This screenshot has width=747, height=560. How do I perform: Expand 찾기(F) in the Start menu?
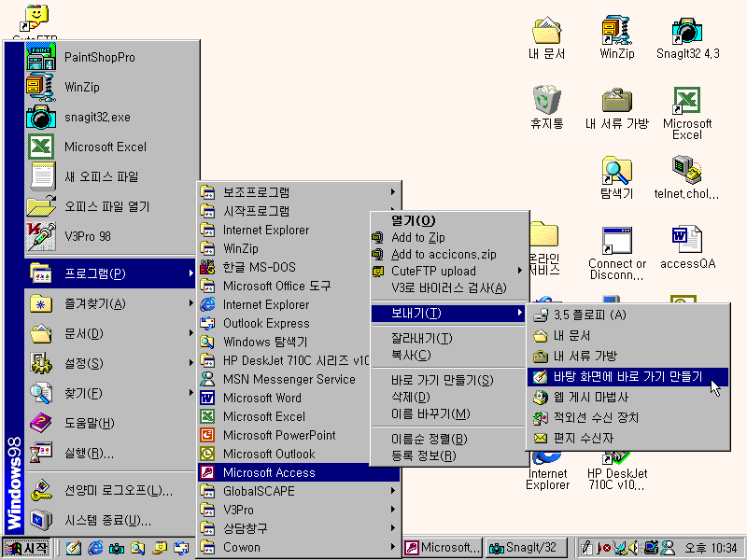pos(111,393)
